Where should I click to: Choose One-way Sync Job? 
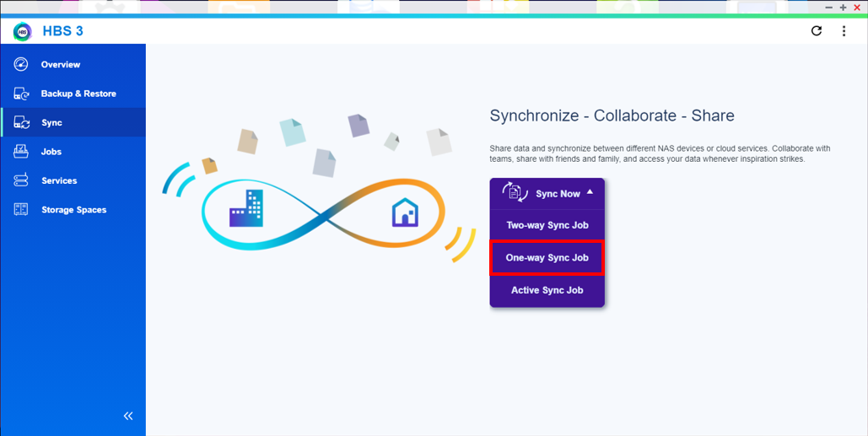click(547, 258)
